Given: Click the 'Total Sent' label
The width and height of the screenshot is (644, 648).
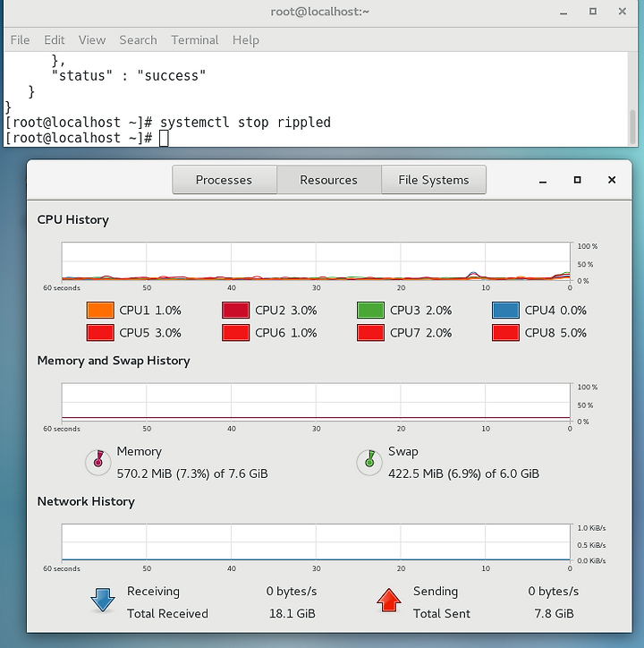Looking at the screenshot, I should point(442,614).
